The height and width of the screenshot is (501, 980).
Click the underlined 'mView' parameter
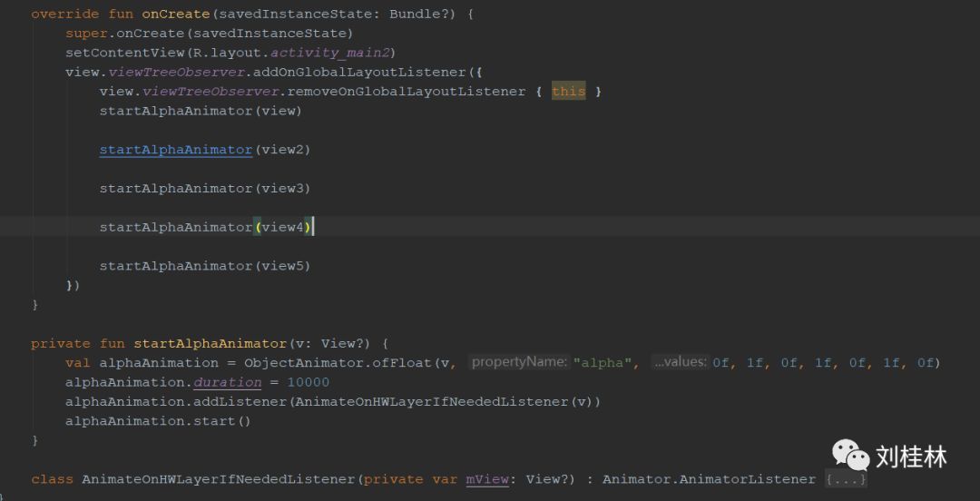click(487, 479)
